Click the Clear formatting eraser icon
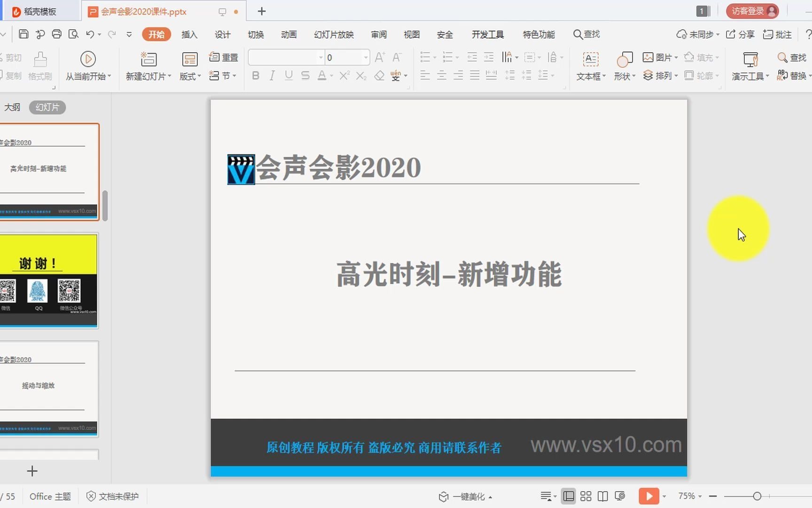The height and width of the screenshot is (508, 812). 379,76
